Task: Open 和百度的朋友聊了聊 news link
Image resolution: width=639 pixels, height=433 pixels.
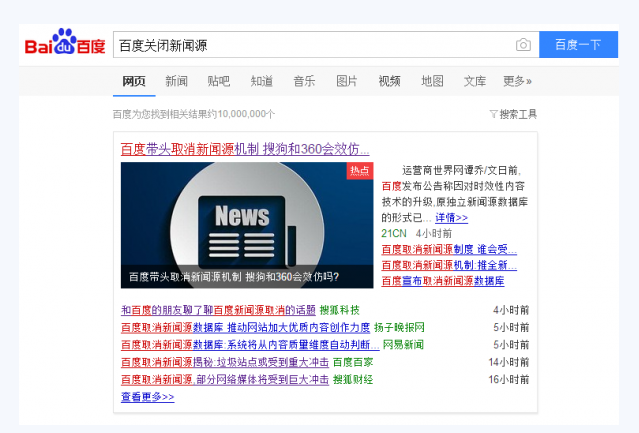Action: tap(218, 310)
